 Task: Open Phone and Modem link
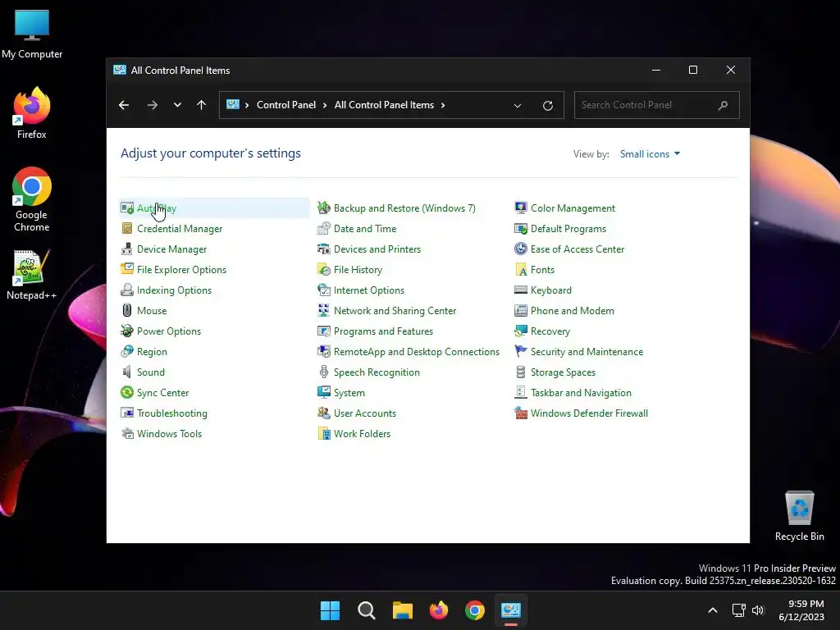click(572, 311)
